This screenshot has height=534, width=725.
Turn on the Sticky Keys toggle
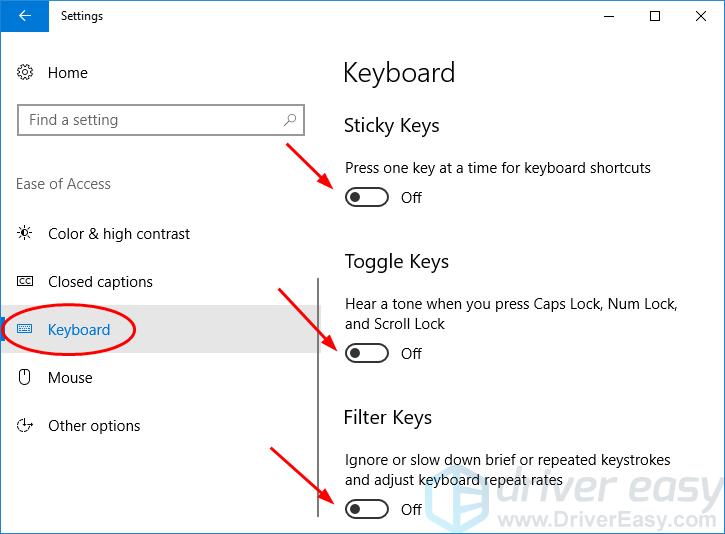[x=367, y=197]
